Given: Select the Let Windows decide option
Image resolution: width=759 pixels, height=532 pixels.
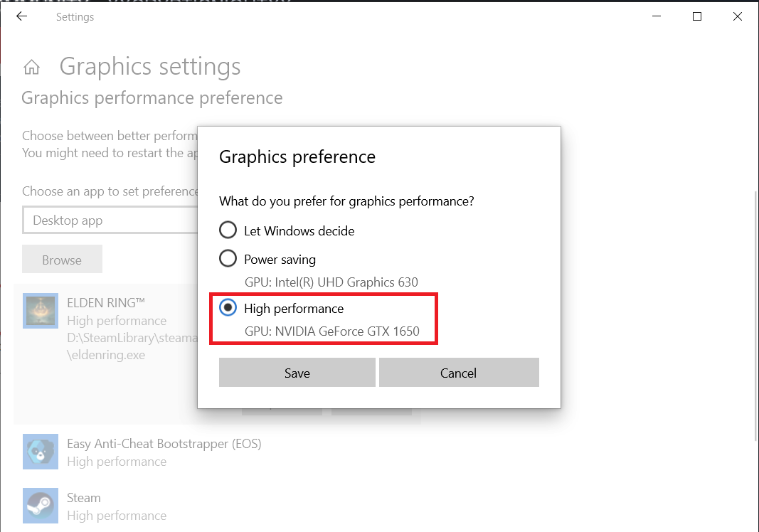Looking at the screenshot, I should (228, 230).
